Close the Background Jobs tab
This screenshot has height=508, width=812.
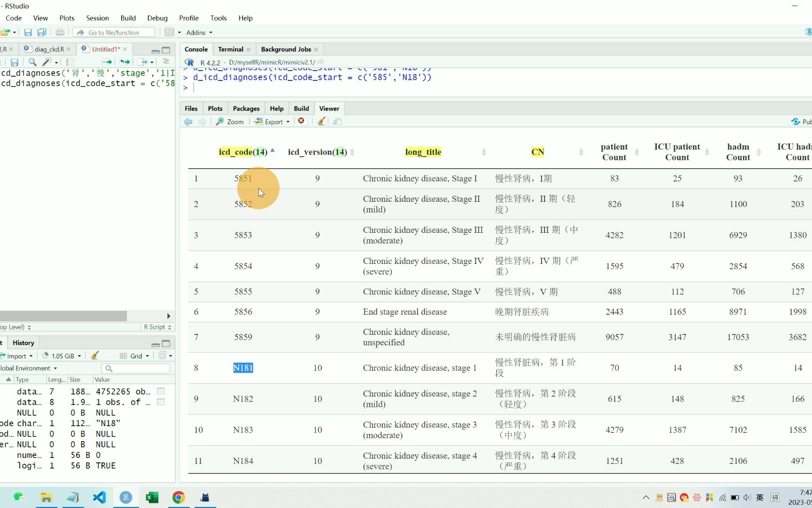click(x=316, y=49)
